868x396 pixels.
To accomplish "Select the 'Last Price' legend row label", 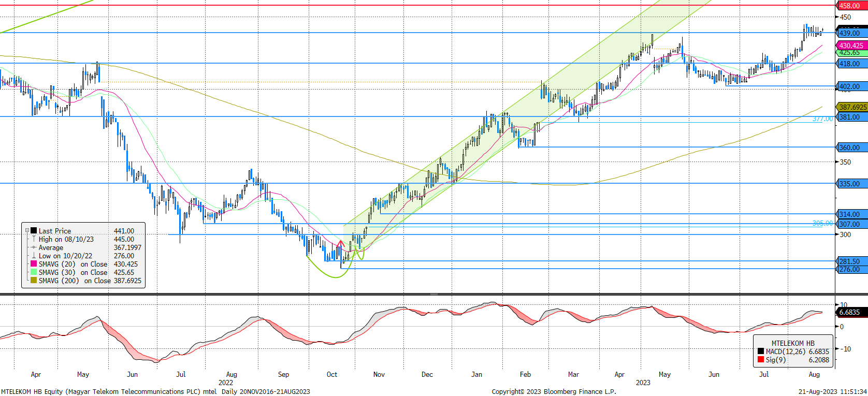I will [x=55, y=231].
